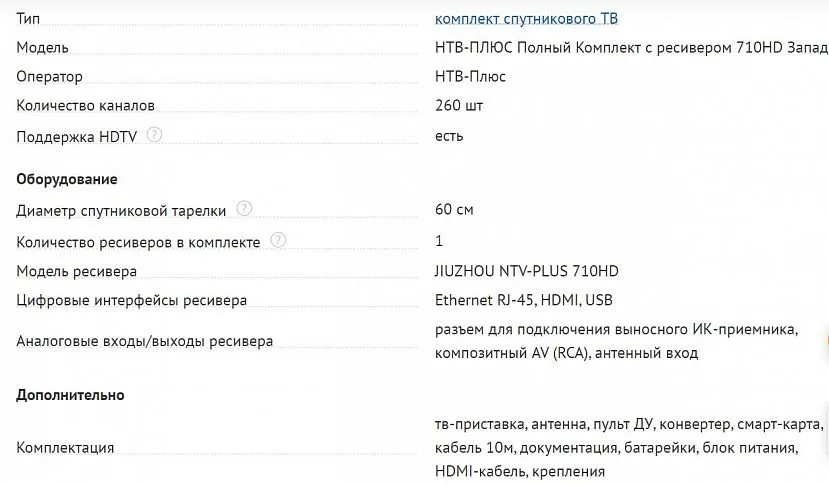This screenshot has width=829, height=485.
Task: Click the Аналоговые входы/выходы ресивера label
Action: pos(145,341)
